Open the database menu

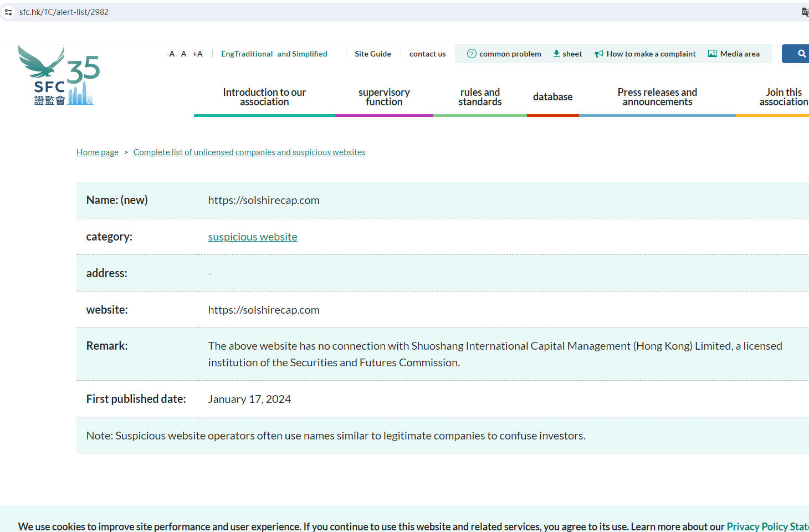(x=552, y=97)
